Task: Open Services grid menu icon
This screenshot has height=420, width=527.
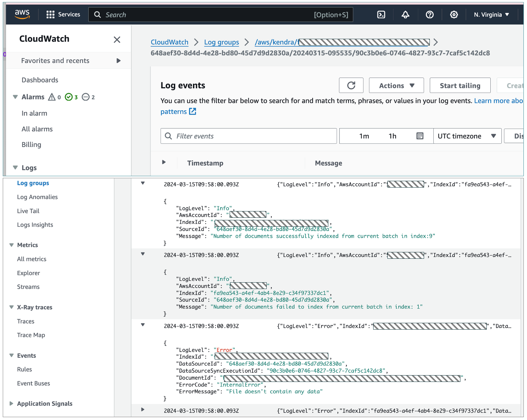Action: [51, 15]
